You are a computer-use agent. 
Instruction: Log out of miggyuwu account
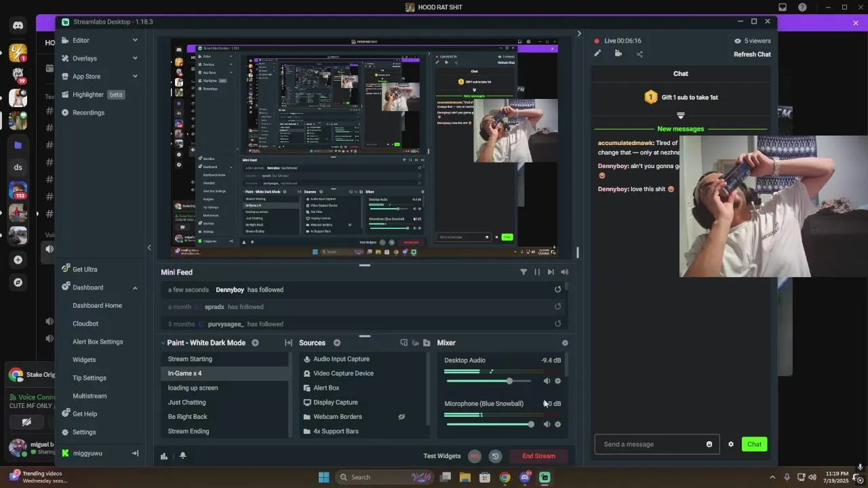click(135, 453)
